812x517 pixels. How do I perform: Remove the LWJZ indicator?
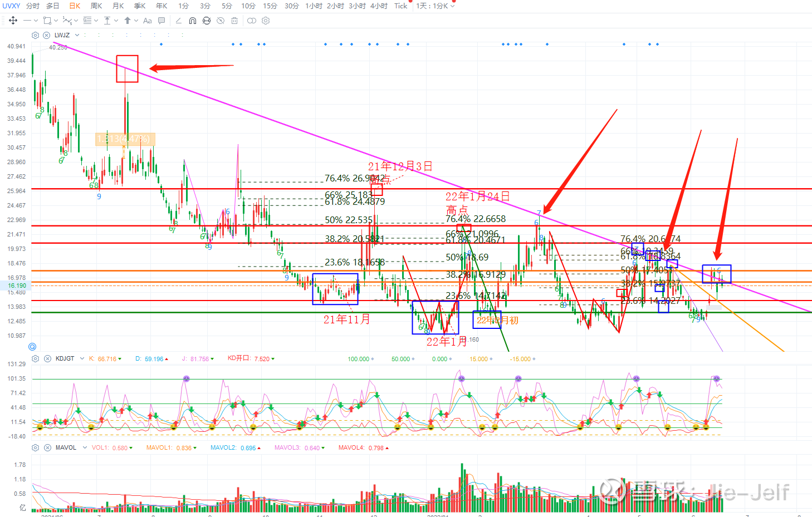point(47,35)
